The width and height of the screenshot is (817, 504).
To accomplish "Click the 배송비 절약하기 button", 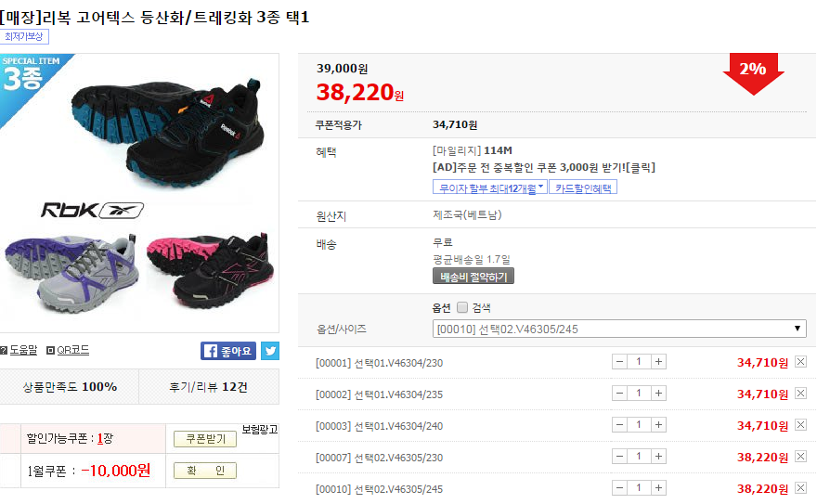I will [x=473, y=277].
